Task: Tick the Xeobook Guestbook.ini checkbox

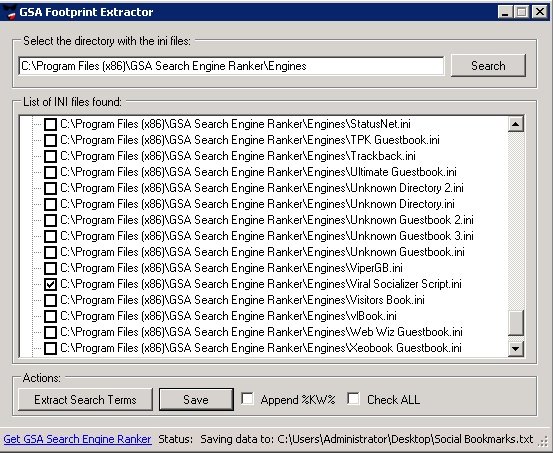Action: (50, 348)
